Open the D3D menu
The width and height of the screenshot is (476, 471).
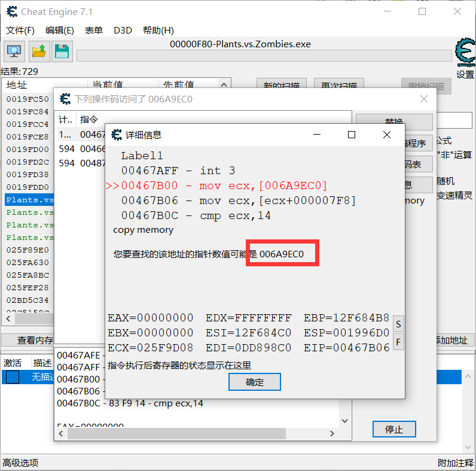[x=123, y=31]
